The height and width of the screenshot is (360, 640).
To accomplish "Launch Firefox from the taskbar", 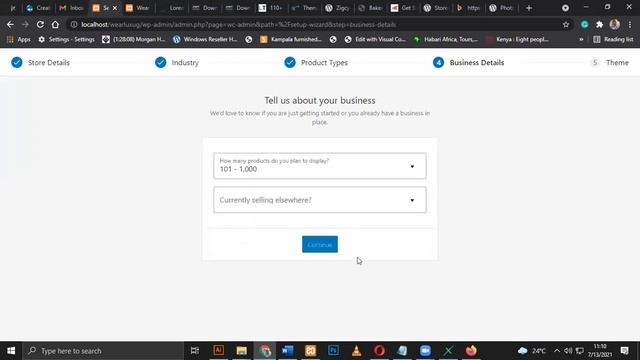I will click(x=471, y=351).
